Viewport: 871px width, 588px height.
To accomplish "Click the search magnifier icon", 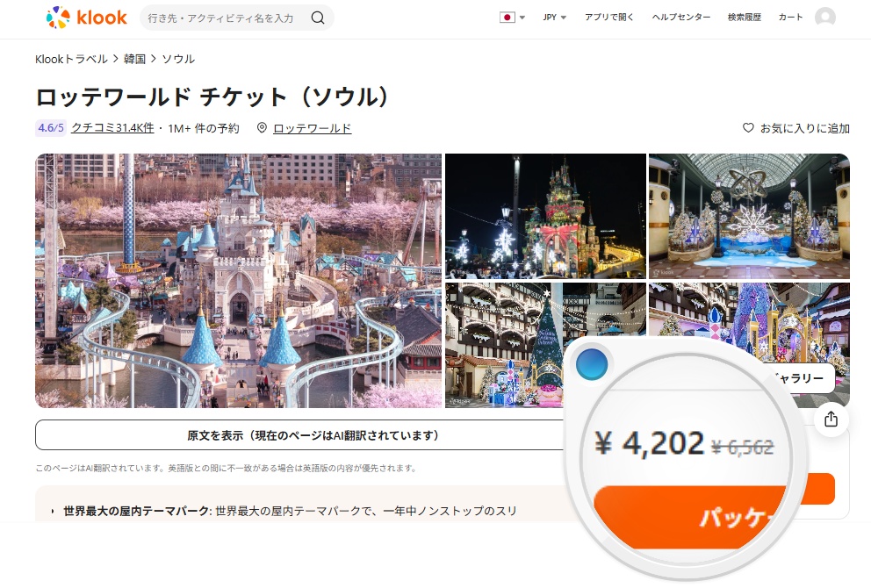I will point(318,18).
